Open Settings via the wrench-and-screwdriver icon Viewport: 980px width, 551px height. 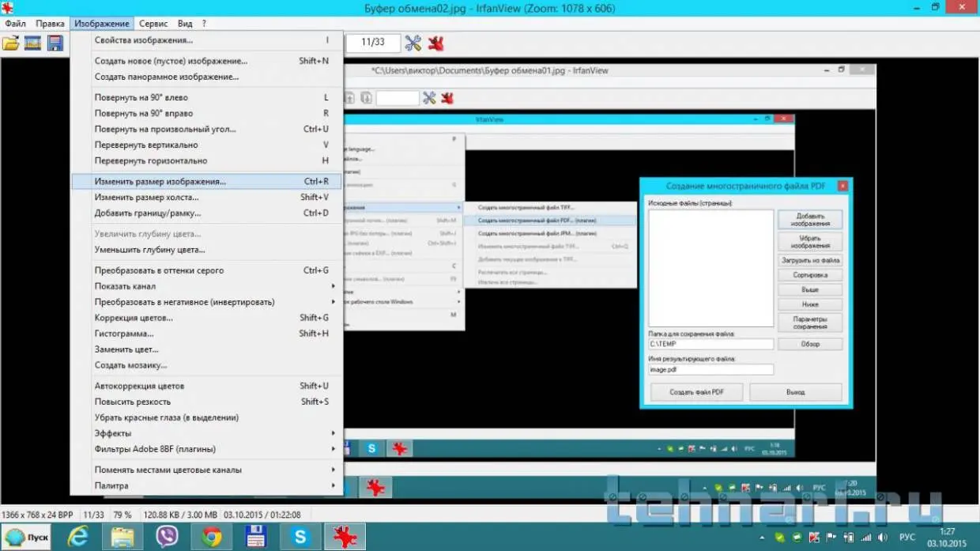click(x=413, y=43)
